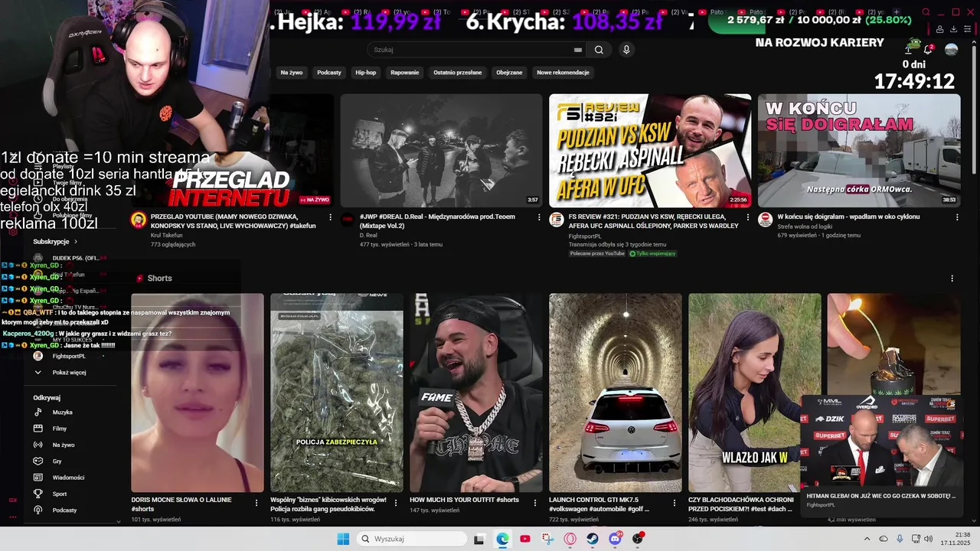Open the white VW Golf tunnel short
Image resolution: width=980 pixels, height=551 pixels.
(x=616, y=393)
